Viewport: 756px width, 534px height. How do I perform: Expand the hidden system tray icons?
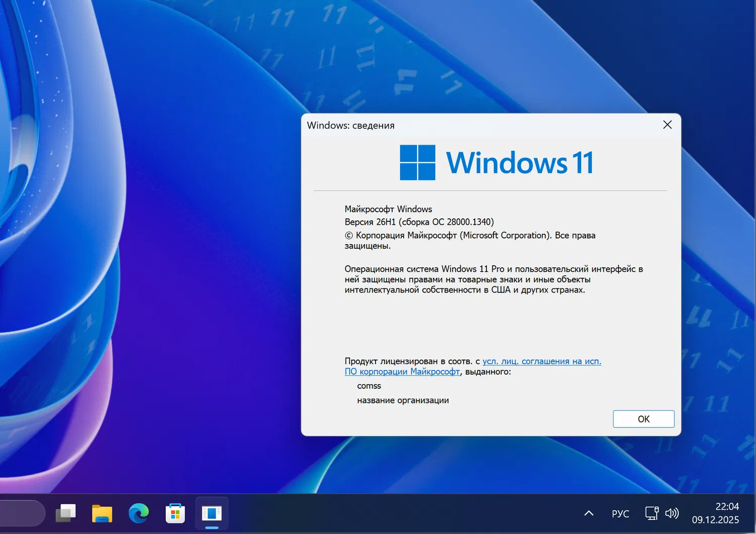[x=588, y=513]
